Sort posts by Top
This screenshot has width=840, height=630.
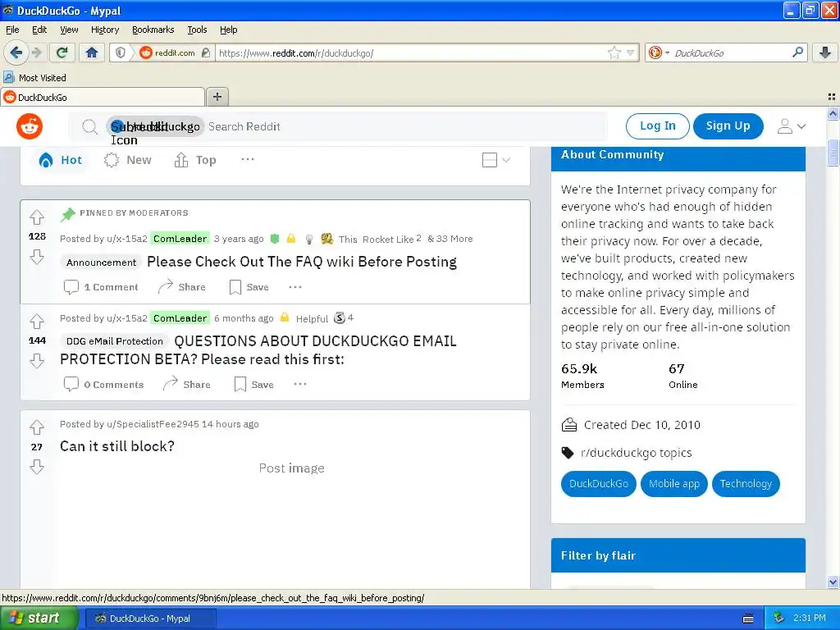click(x=195, y=160)
